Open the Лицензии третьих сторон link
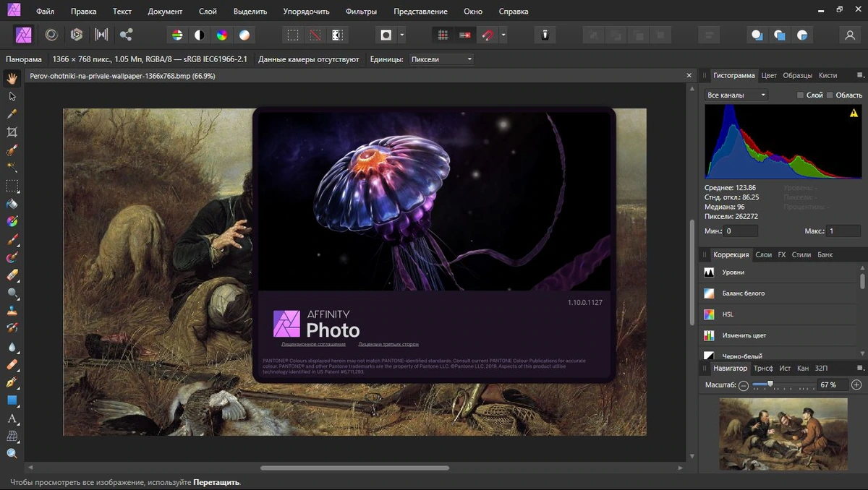Screen dimensions: 868x490 click(388, 345)
